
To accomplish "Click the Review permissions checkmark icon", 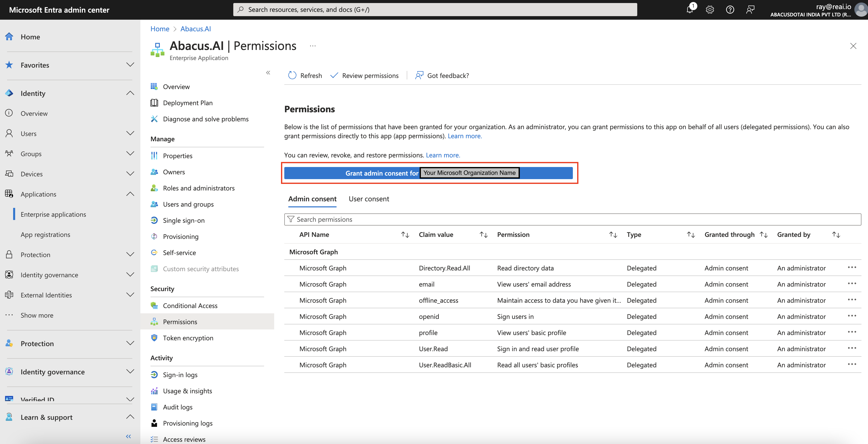I will point(335,75).
